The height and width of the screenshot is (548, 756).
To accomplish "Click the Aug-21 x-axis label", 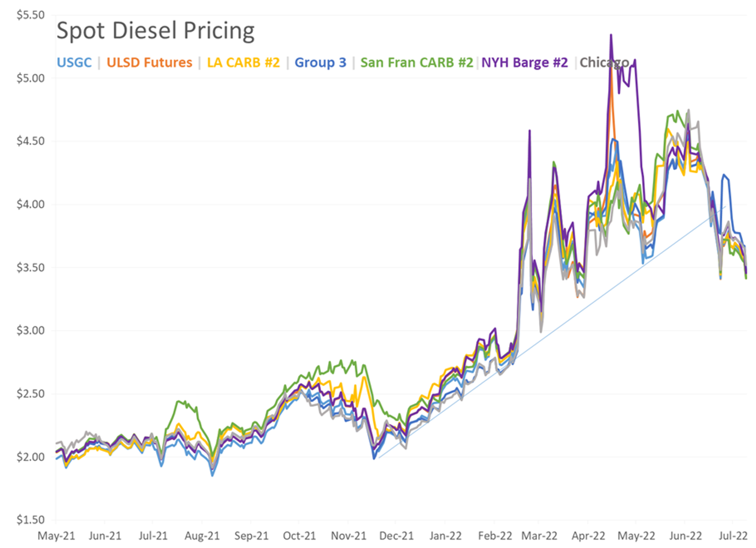I will click(202, 536).
